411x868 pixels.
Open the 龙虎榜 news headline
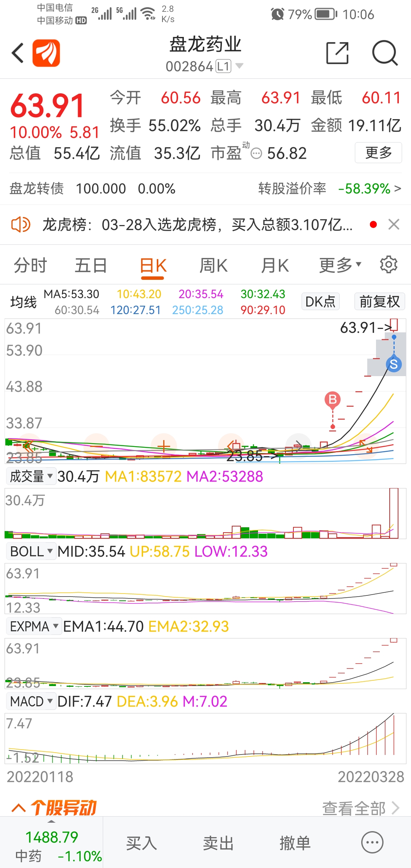pyautogui.click(x=197, y=225)
